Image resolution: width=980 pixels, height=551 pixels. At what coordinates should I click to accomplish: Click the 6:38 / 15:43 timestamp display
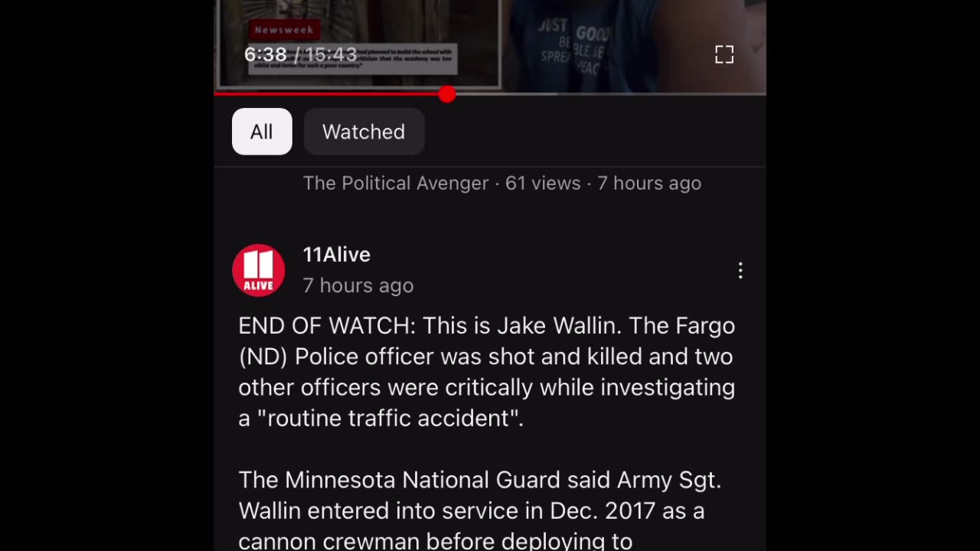pyautogui.click(x=300, y=54)
